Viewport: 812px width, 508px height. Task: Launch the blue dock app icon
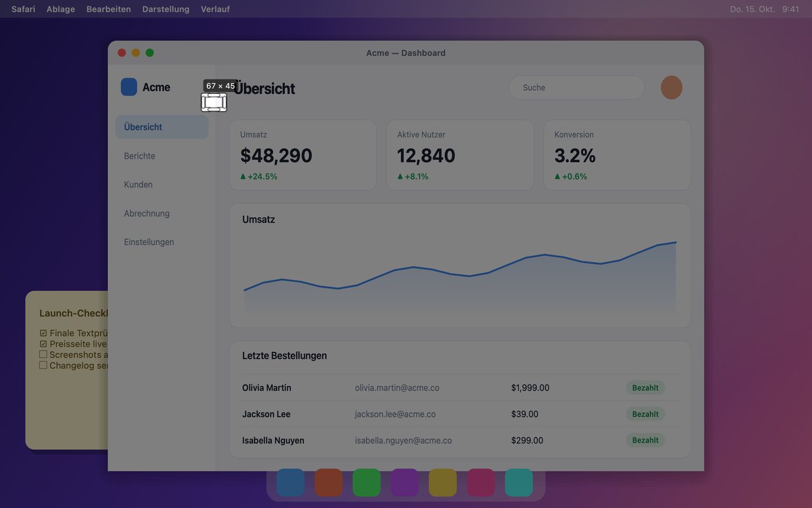pyautogui.click(x=291, y=483)
